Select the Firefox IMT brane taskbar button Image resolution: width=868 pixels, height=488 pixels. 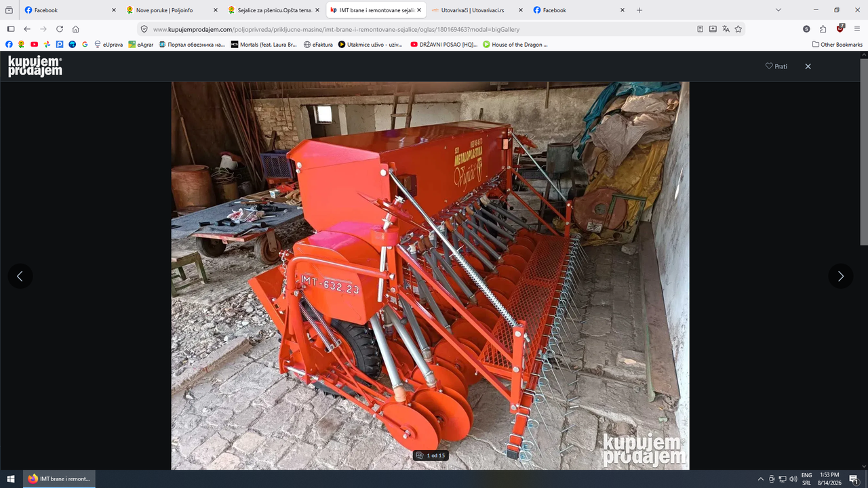coord(60,479)
